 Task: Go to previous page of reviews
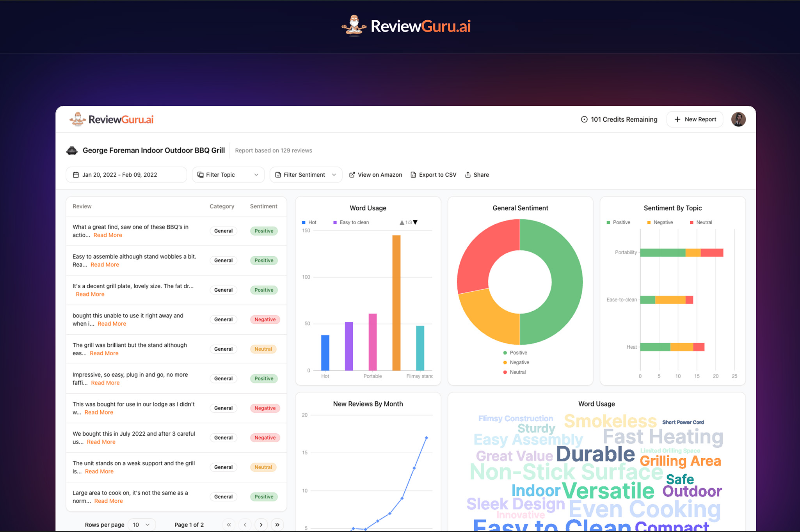tap(245, 525)
